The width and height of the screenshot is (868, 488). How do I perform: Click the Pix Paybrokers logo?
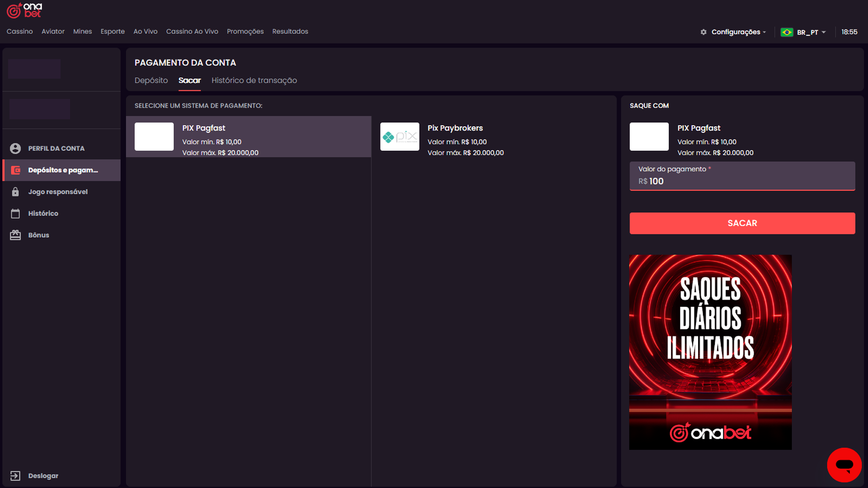(400, 136)
